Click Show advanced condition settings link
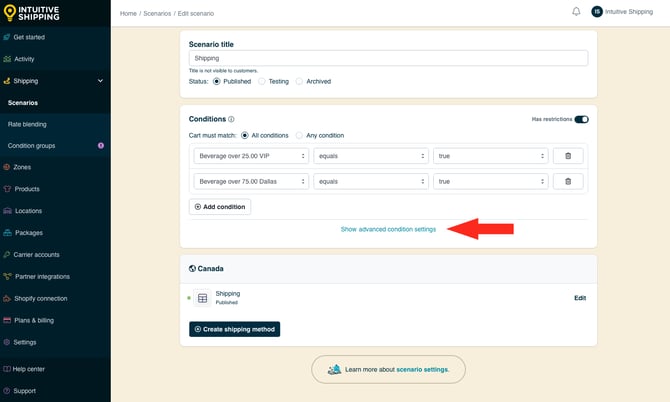 point(388,229)
